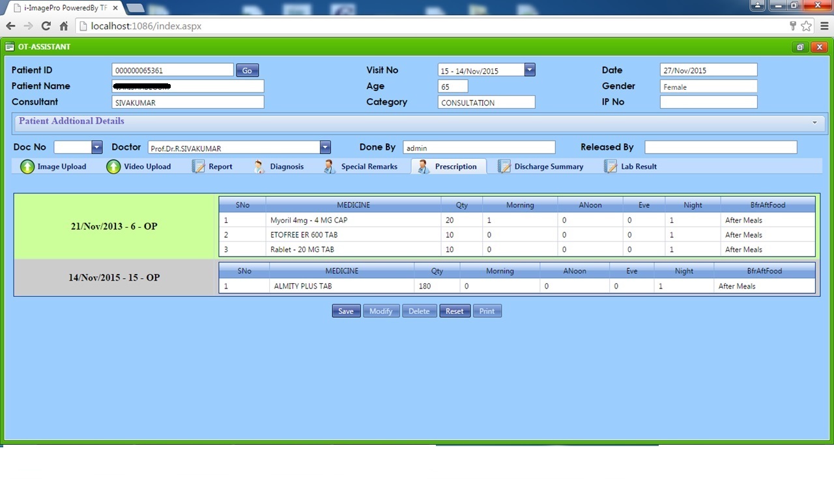This screenshot has width=834, height=504.
Task: Open the browser menu icon
Action: (824, 26)
